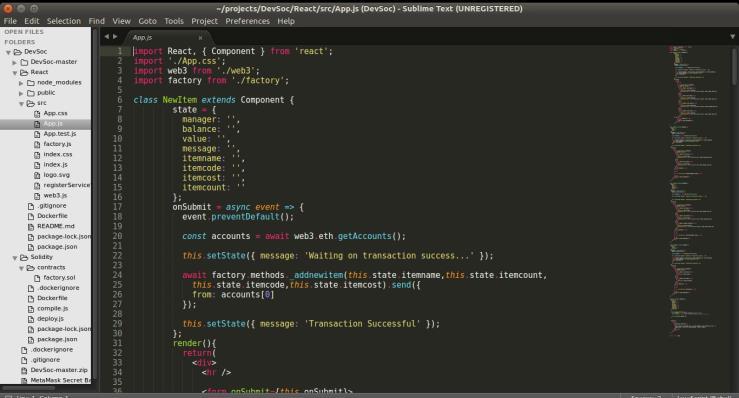Click the contracts folder icon
Image resolution: width=739 pixels, height=398 pixels.
(31, 268)
